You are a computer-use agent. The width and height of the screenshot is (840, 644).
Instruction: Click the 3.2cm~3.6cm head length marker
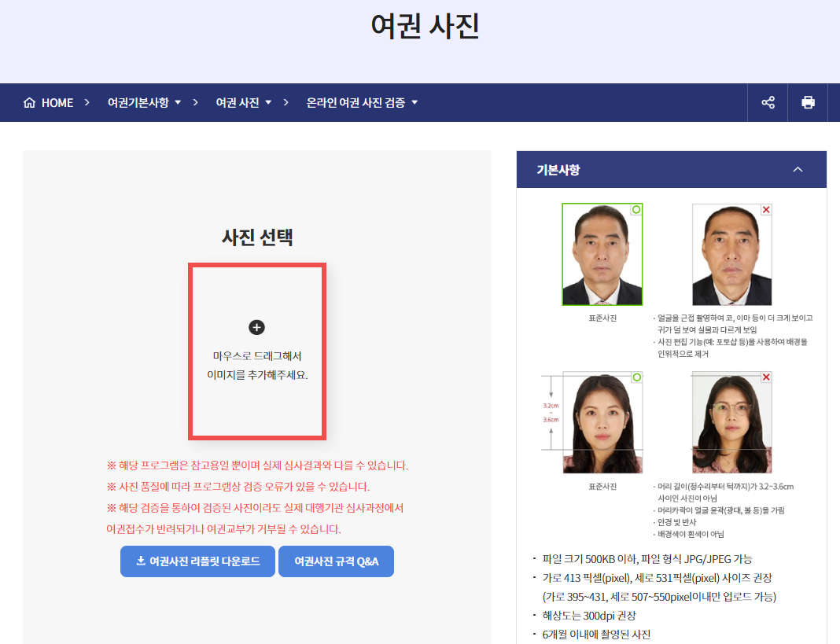[551, 413]
